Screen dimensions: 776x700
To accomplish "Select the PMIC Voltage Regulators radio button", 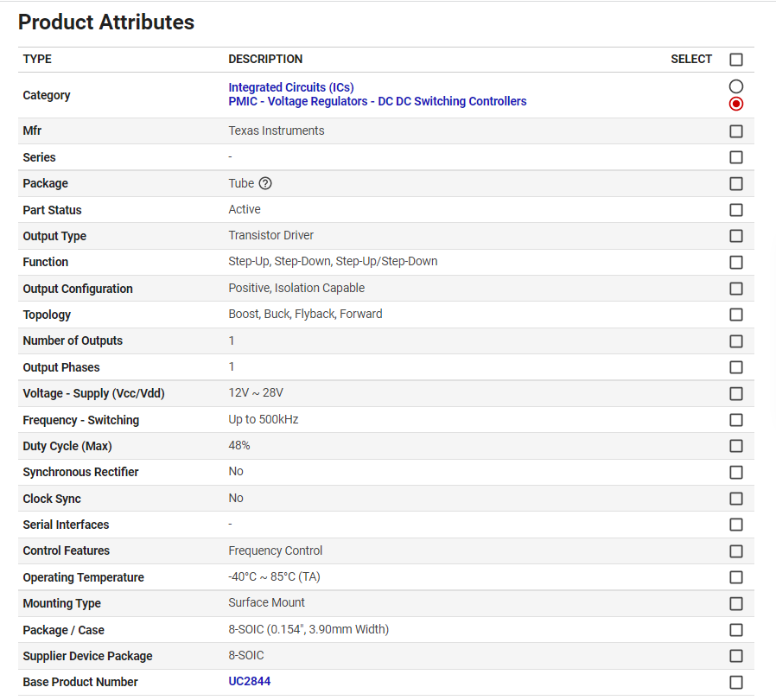I will [736, 104].
